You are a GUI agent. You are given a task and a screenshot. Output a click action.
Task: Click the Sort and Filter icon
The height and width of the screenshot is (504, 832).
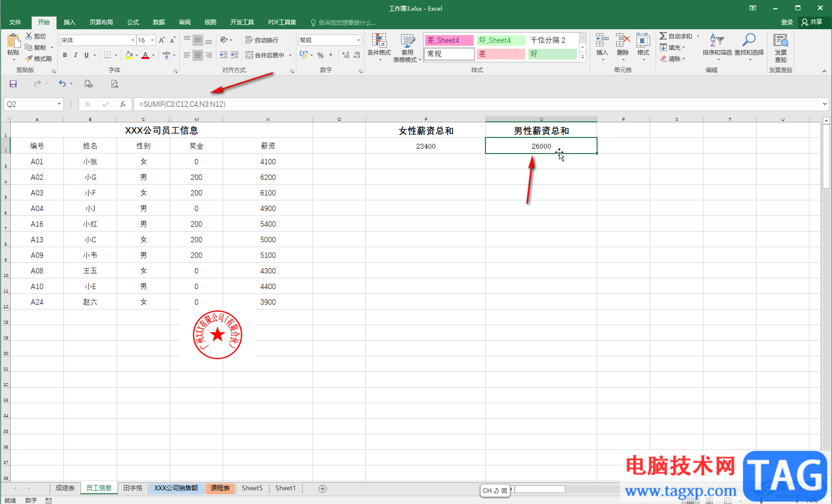[717, 40]
